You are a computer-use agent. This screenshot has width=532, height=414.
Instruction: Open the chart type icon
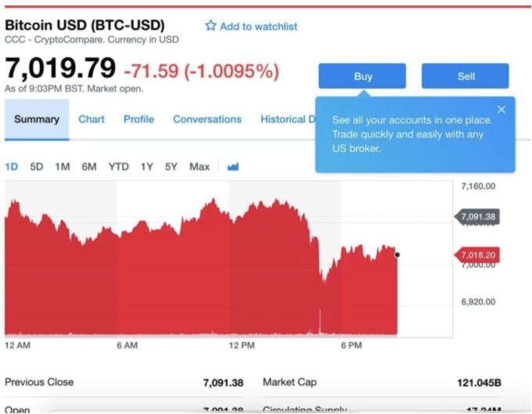(233, 167)
